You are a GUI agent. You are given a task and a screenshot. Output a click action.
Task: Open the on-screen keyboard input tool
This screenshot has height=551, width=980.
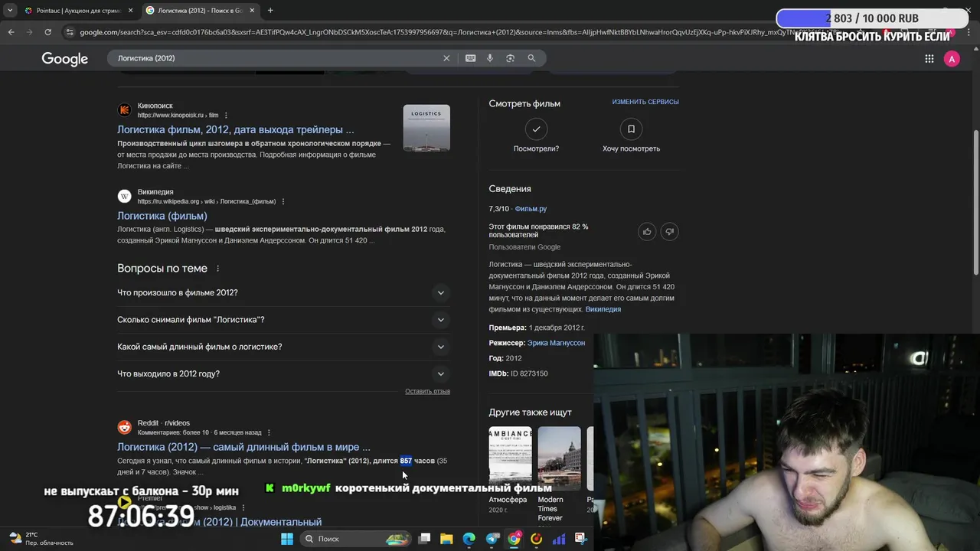coord(470,58)
